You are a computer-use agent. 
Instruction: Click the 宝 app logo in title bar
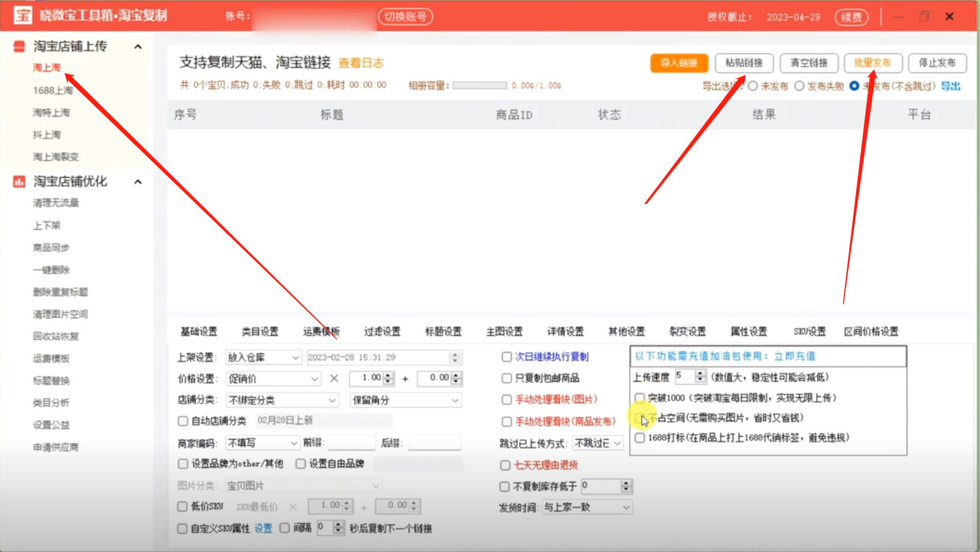tap(23, 15)
